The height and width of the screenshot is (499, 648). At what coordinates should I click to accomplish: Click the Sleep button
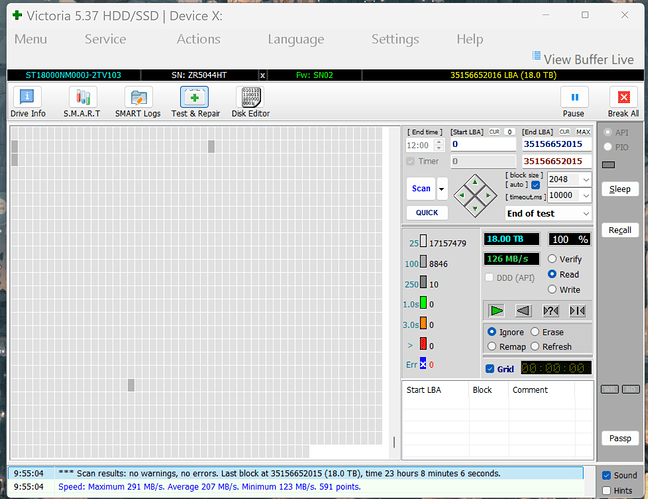click(x=620, y=189)
